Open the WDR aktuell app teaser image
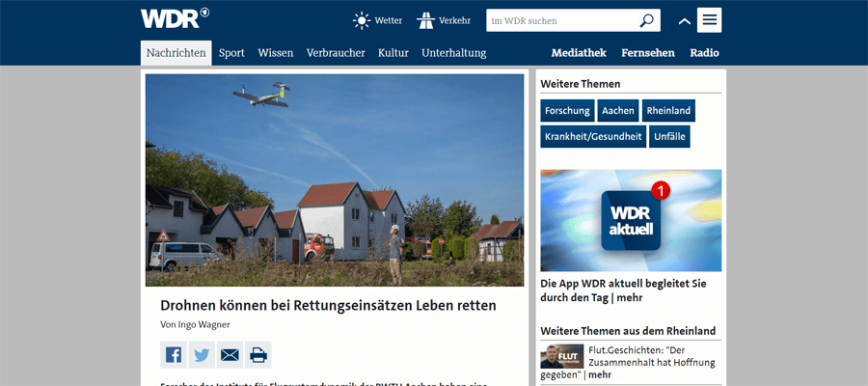The image size is (868, 386). (x=631, y=220)
